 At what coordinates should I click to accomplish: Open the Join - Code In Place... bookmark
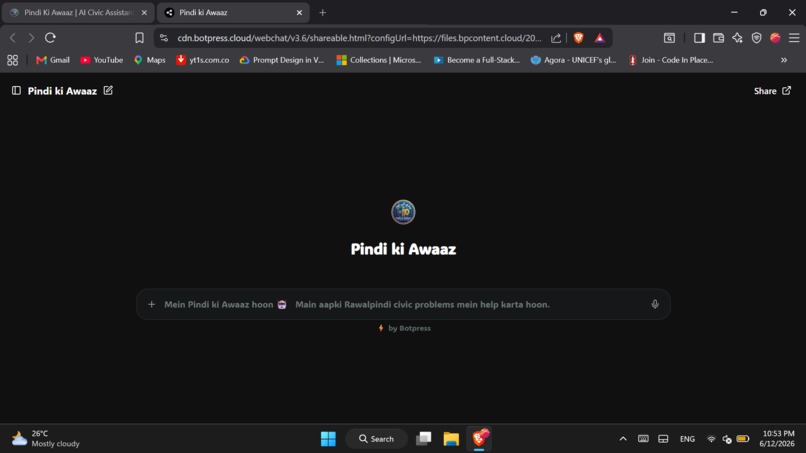[671, 60]
